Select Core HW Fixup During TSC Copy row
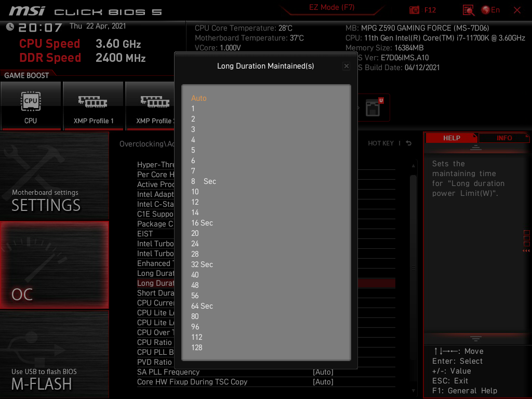Screen dimensions: 532x399 click(266, 382)
